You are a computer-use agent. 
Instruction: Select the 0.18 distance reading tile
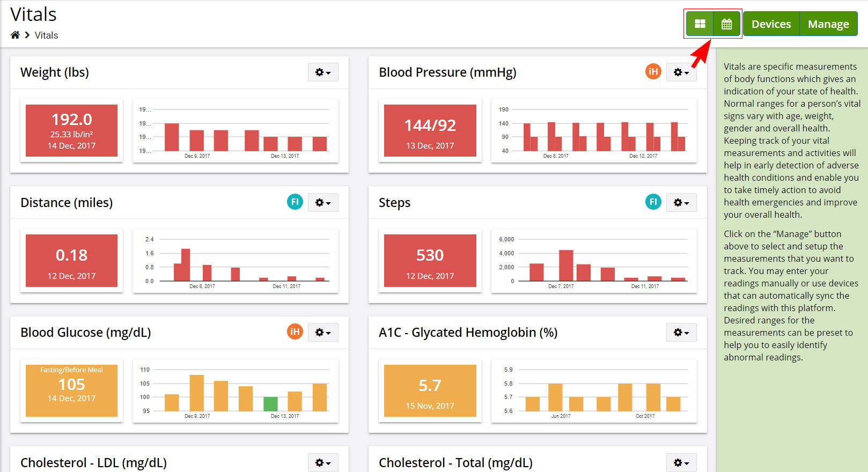(71, 261)
